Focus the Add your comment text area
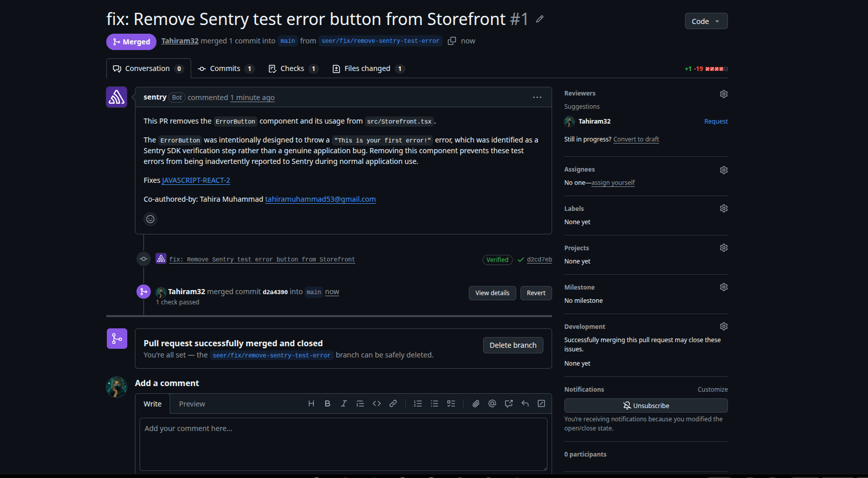This screenshot has width=868, height=478. (343, 444)
